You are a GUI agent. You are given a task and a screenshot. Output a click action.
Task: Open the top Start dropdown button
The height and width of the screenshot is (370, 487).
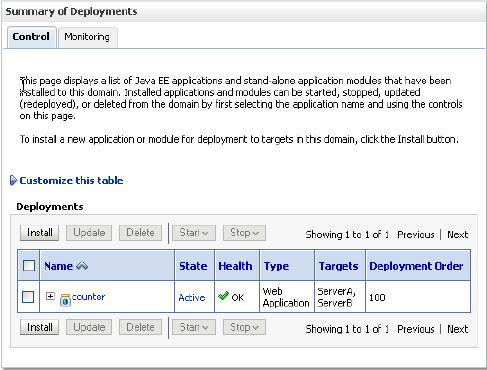pyautogui.click(x=194, y=232)
